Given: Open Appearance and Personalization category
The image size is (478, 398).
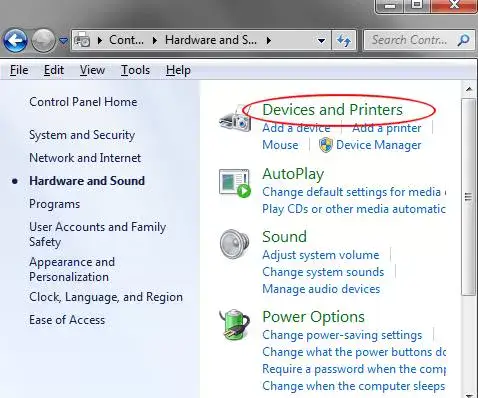Looking at the screenshot, I should [72, 269].
